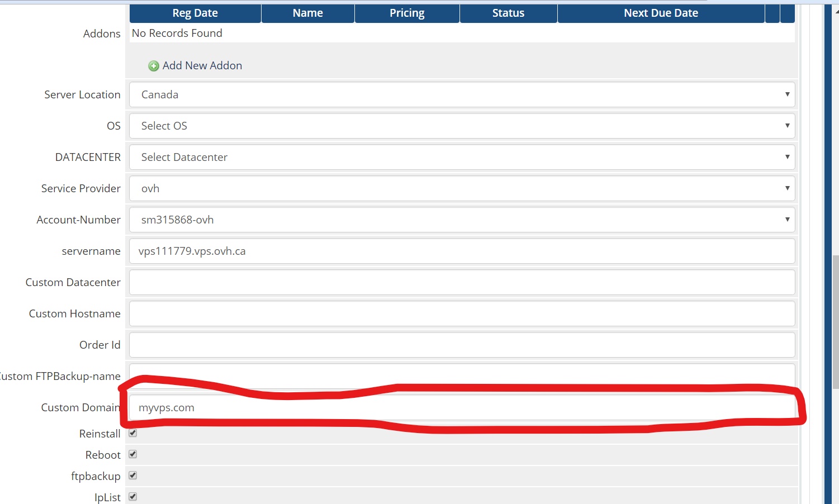This screenshot has width=839, height=504.
Task: Open the Account-Number dropdown
Action: [x=462, y=220]
